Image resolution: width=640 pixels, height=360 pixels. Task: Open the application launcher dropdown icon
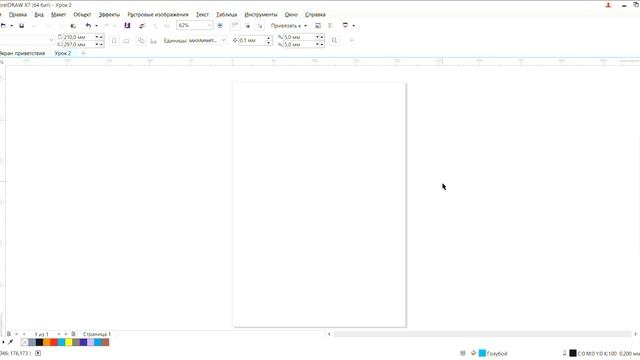tap(348, 26)
